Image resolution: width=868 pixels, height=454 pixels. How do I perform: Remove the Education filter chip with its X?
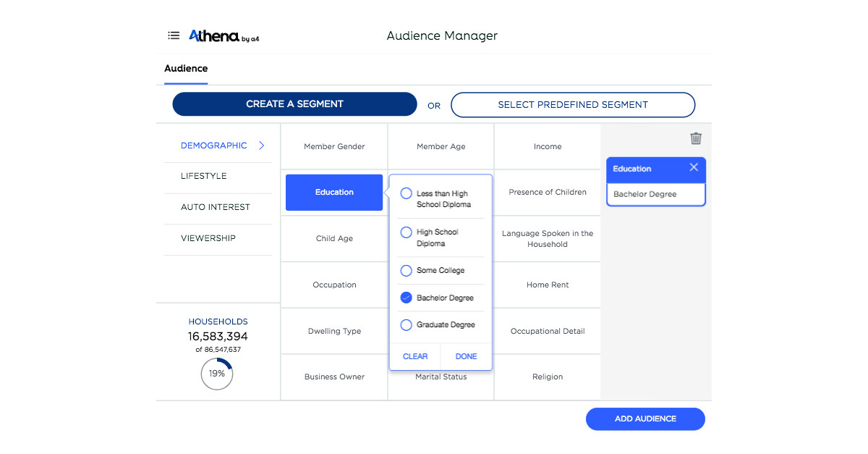coord(695,169)
